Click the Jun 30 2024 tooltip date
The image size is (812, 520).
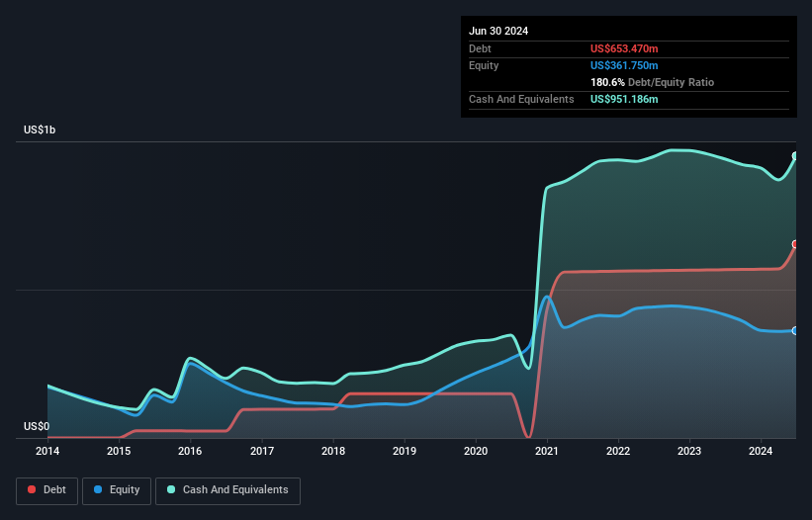coord(498,31)
